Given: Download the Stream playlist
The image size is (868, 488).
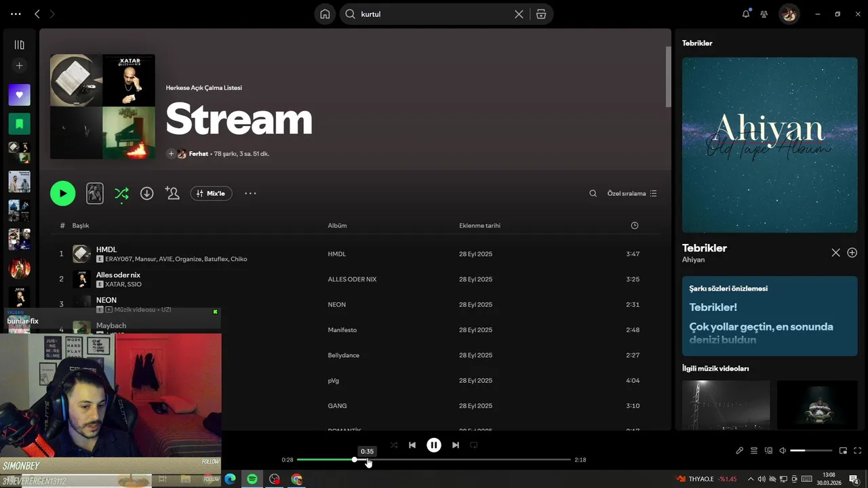Looking at the screenshot, I should 146,193.
